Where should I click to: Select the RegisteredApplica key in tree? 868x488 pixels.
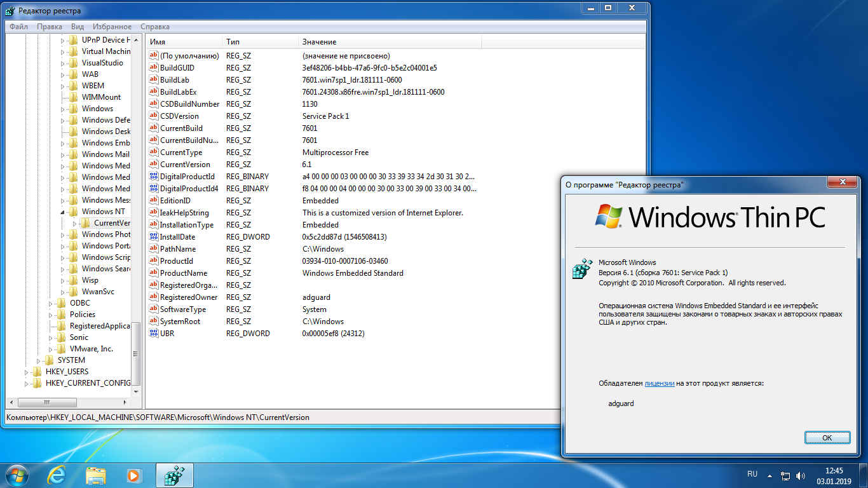pos(100,326)
